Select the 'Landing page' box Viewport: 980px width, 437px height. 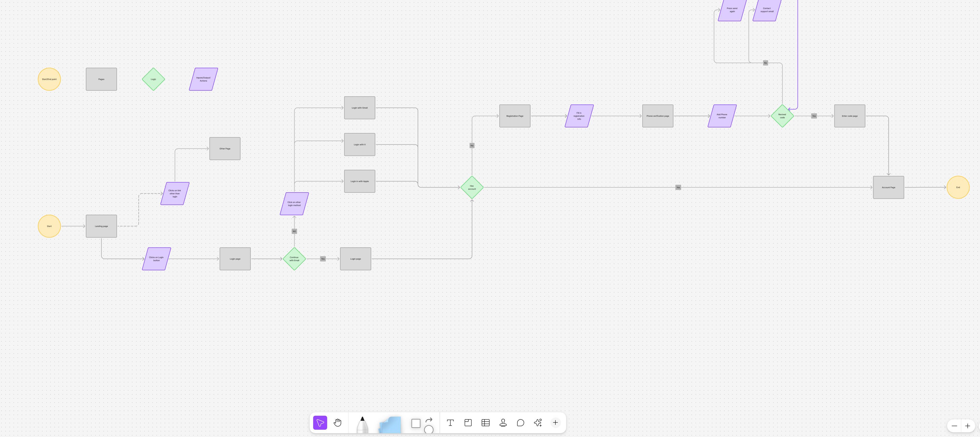[x=101, y=226]
